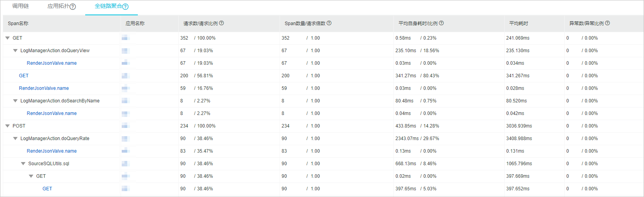Open the GET link with 200 requests
This screenshot has width=644, height=197.
(24, 76)
